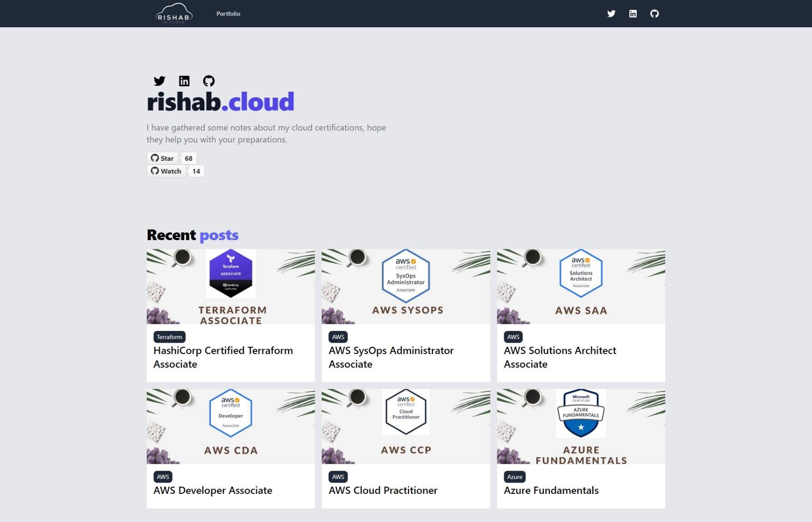
Task: Open the AWS CDA post thumbnail
Action: click(x=231, y=426)
